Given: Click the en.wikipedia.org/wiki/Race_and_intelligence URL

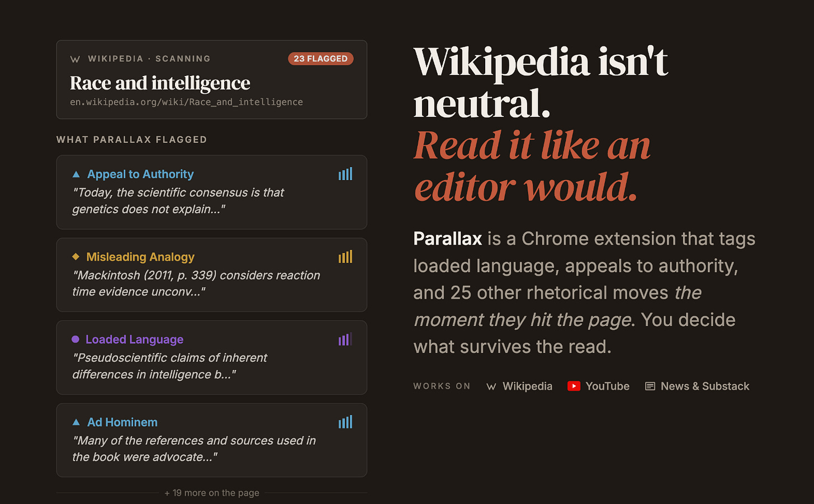Looking at the screenshot, I should tap(186, 102).
